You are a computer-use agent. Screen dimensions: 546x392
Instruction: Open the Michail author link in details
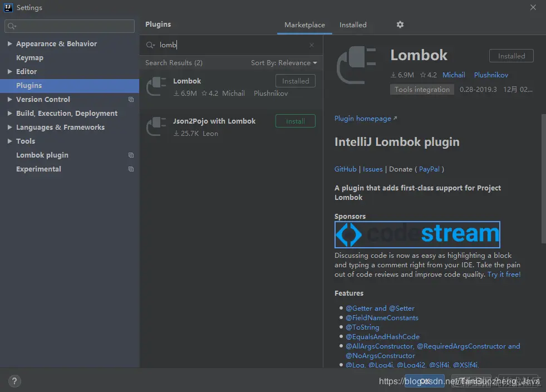click(x=454, y=75)
